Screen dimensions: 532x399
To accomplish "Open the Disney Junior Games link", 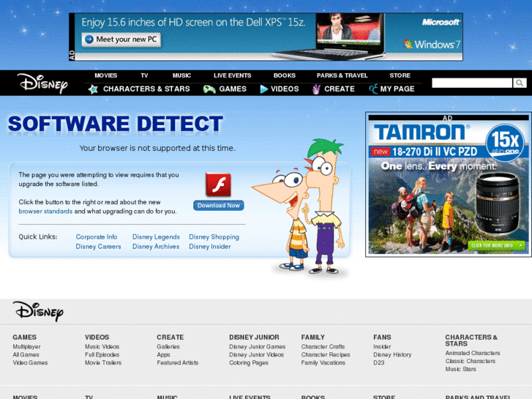I will [257, 346].
